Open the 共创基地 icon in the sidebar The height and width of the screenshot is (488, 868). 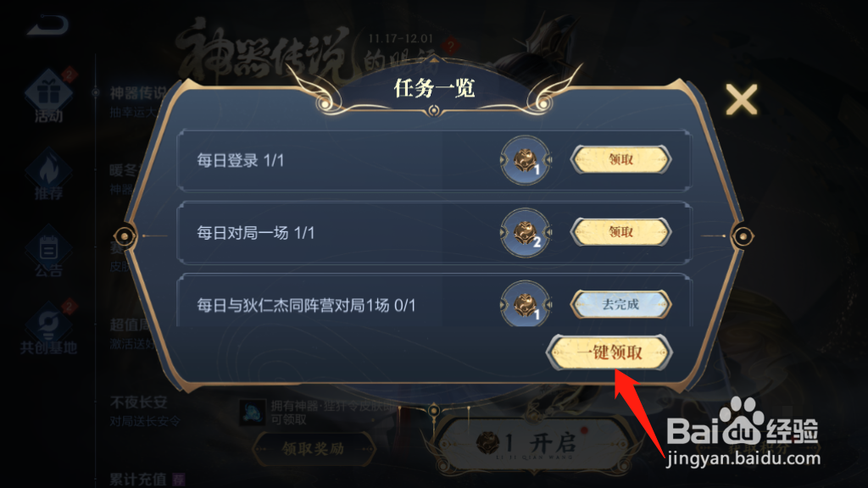[x=48, y=328]
